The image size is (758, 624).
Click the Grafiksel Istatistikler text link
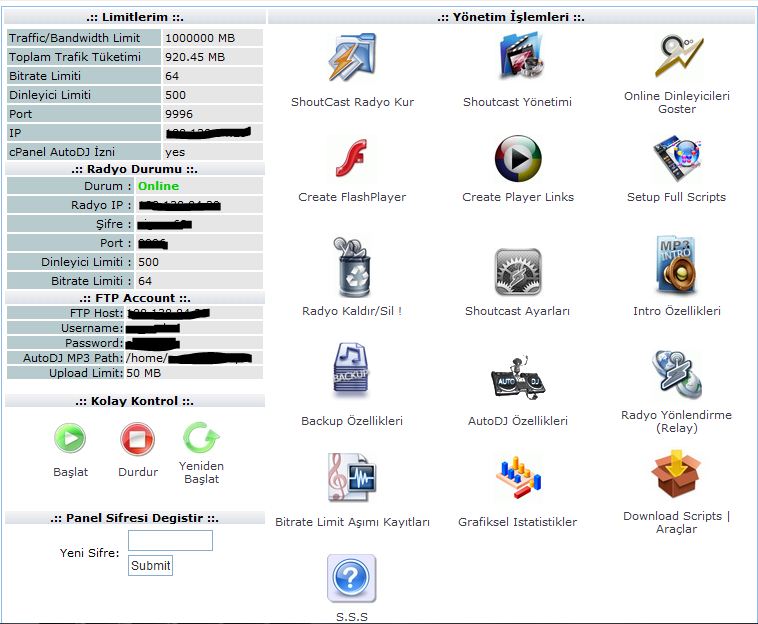[x=518, y=522]
